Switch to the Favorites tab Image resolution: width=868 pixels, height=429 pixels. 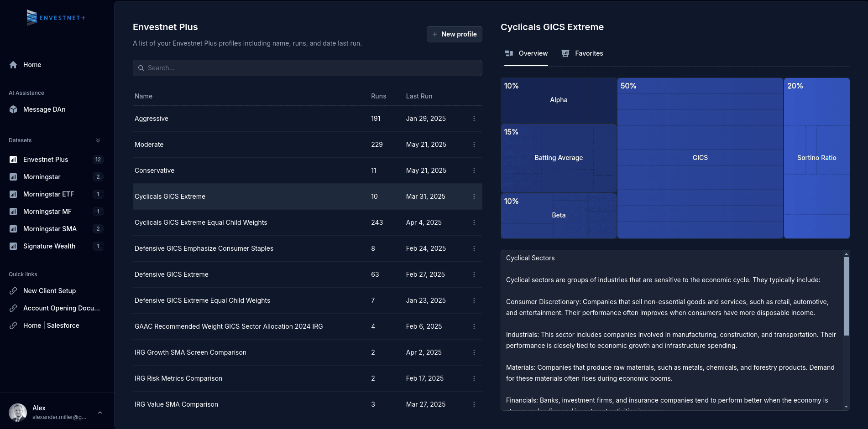[588, 53]
